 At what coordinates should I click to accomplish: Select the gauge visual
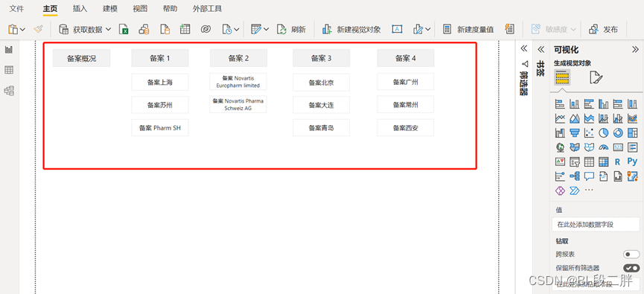coord(603,147)
